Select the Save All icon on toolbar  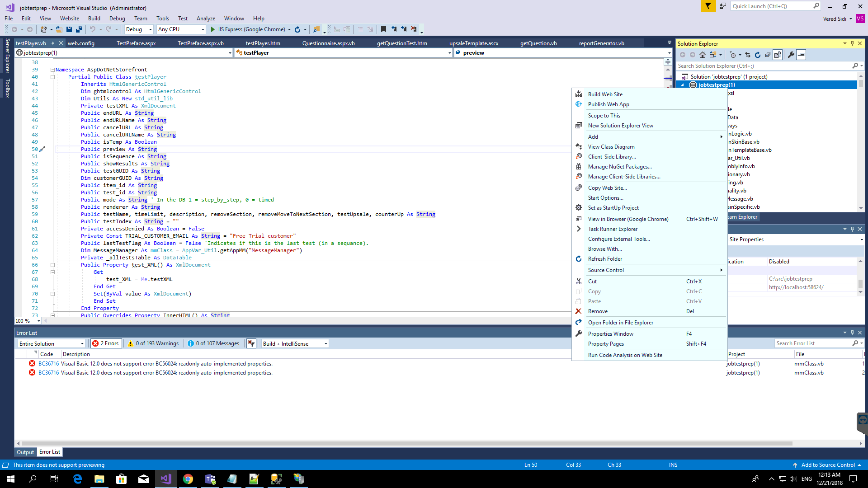(x=79, y=29)
